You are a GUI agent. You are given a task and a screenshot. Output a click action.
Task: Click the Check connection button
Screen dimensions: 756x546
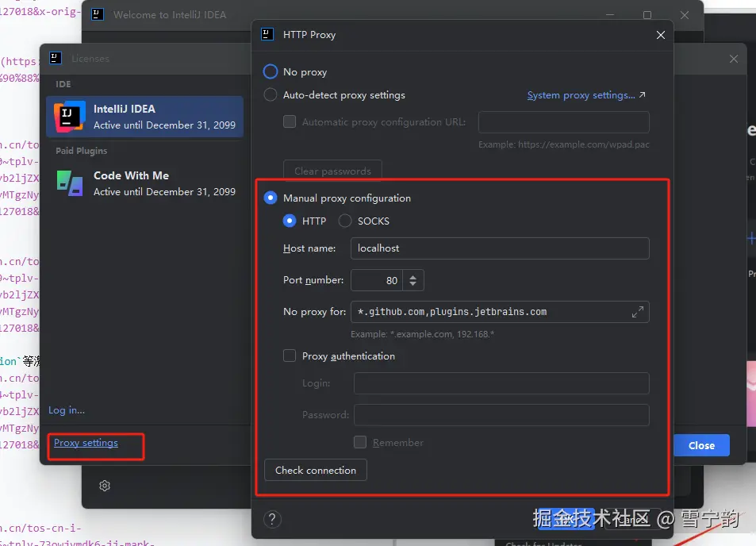[x=316, y=471]
